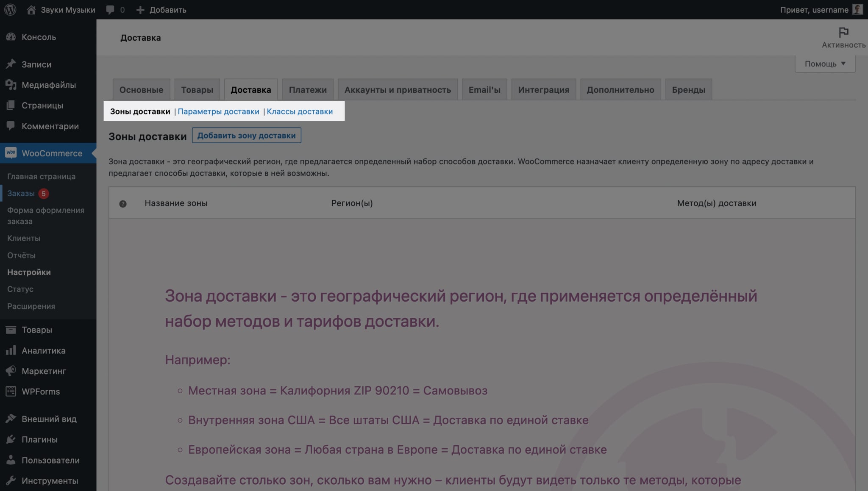Open the Дополнительно tab
This screenshot has height=491, width=868.
click(x=620, y=89)
